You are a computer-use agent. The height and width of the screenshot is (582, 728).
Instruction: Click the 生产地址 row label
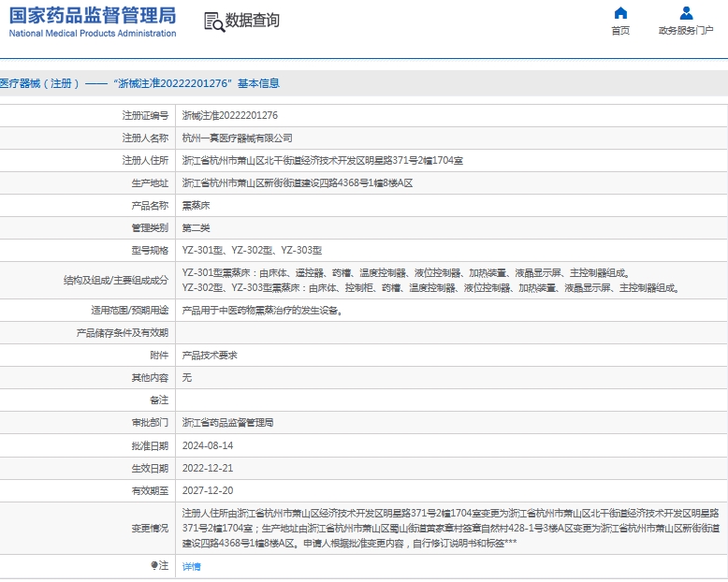150,182
